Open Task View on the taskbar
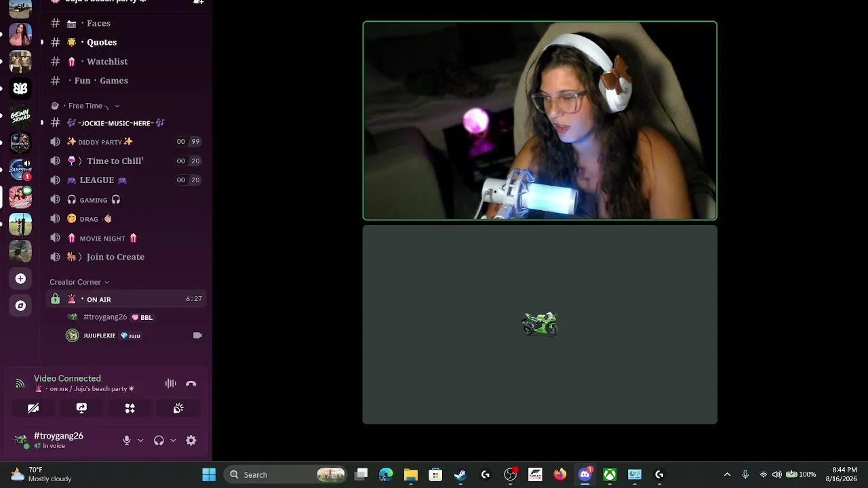Viewport: 868px width, 488px height. pyautogui.click(x=361, y=474)
